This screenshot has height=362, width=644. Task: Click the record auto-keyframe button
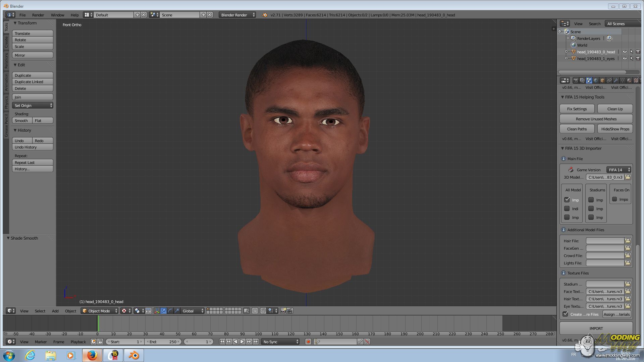click(308, 342)
